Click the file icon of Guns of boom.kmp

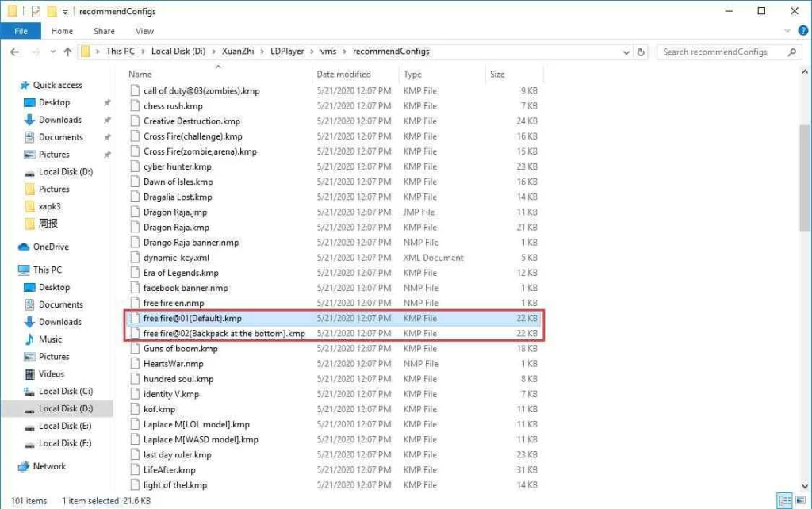click(x=135, y=349)
